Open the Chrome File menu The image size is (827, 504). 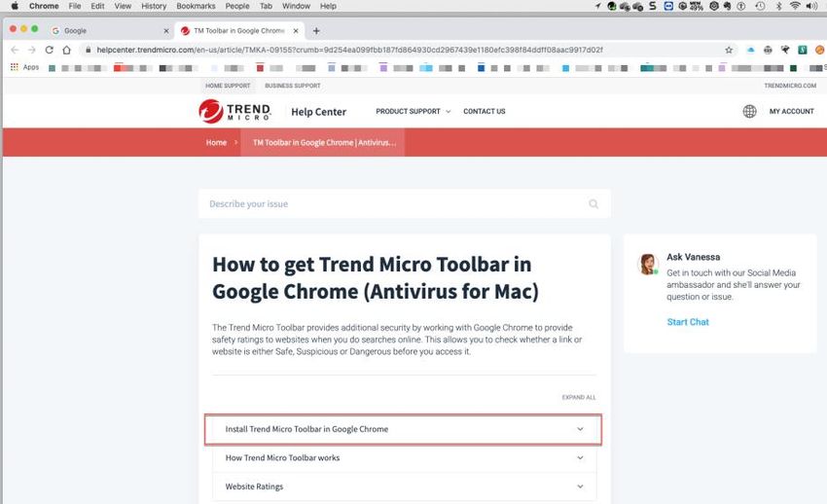point(74,6)
